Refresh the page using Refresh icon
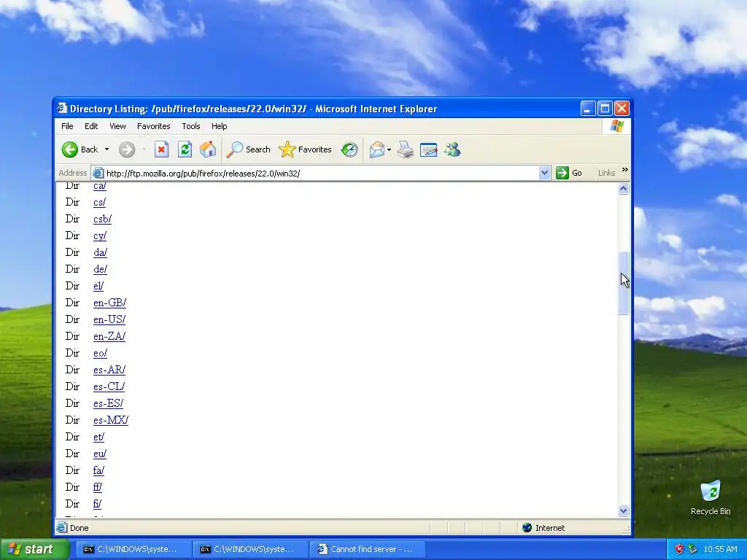 point(185,149)
